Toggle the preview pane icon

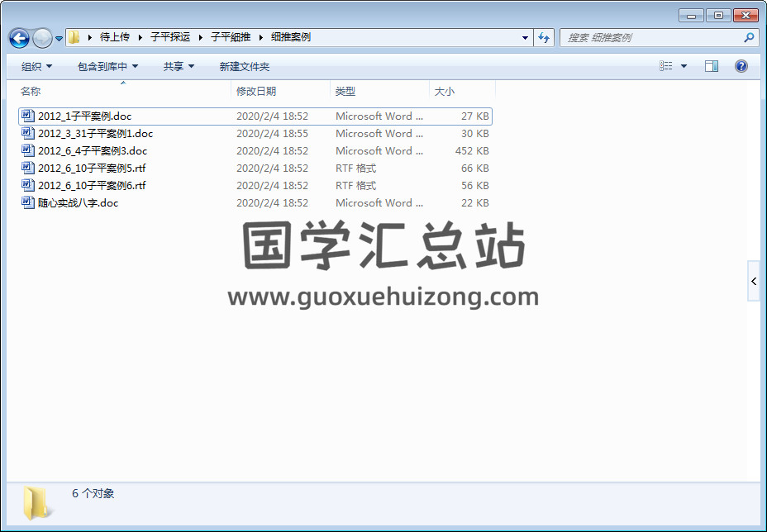point(712,66)
